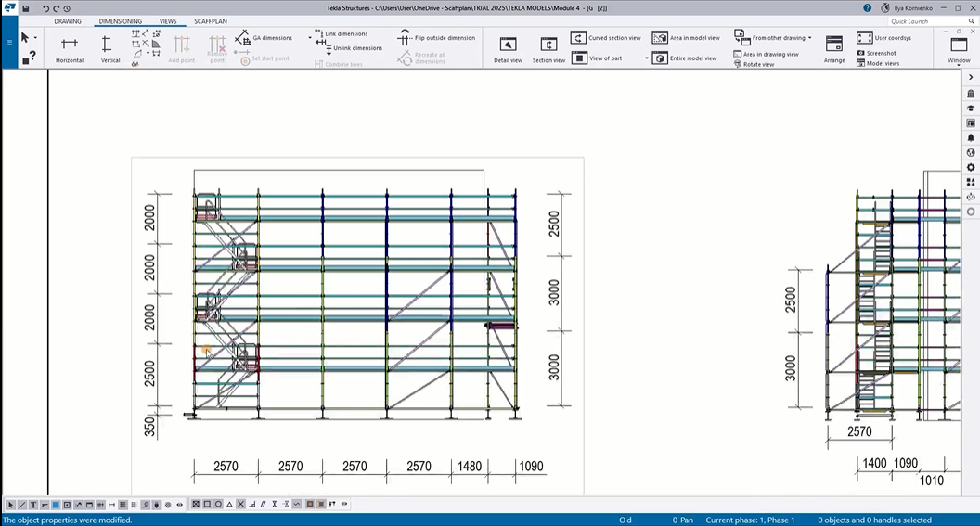Click From other drawing
Screen dimensions: 980x526
[x=770, y=37]
